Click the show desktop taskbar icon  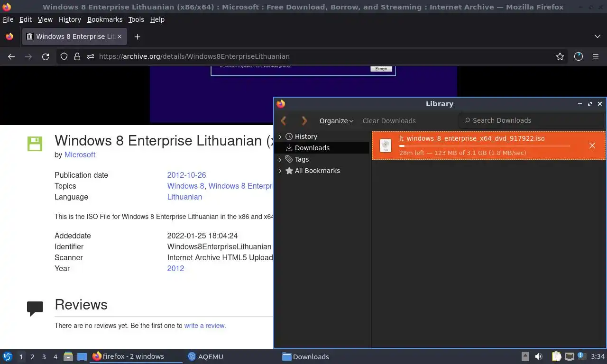[82, 356]
